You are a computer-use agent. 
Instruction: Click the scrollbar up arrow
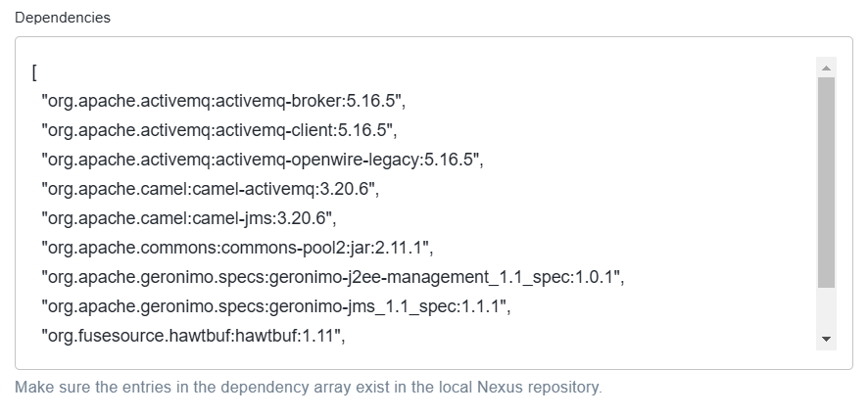tap(826, 69)
